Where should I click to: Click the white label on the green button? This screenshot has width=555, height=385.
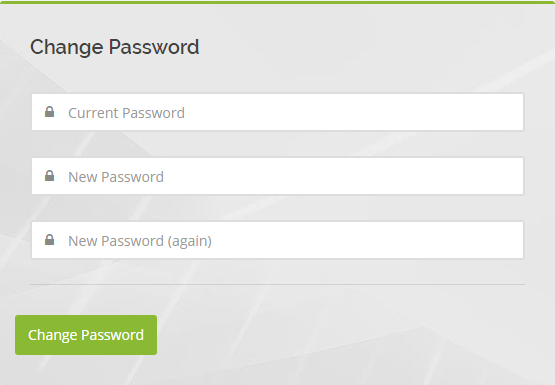tap(86, 335)
